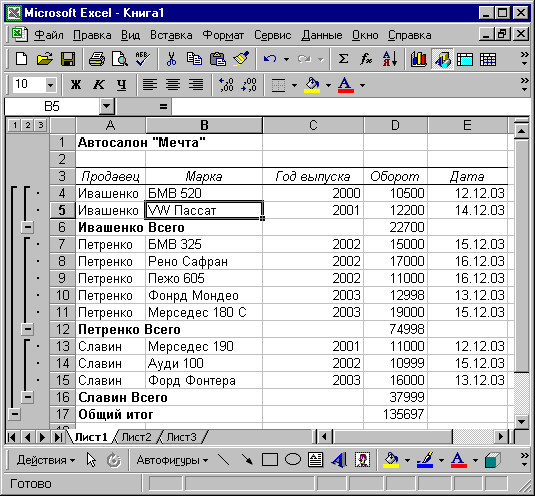535x496 pixels.
Task: Open the formatting toolbar font color dropdown arrow
Action: pos(362,85)
